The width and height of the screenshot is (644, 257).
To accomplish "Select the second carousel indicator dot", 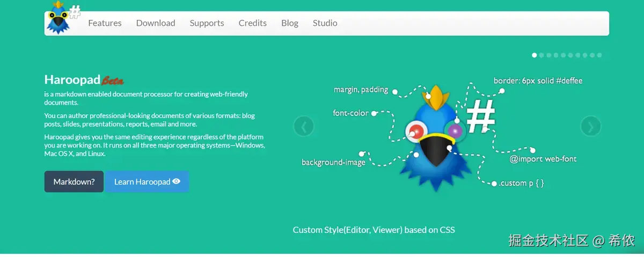I will coord(541,55).
